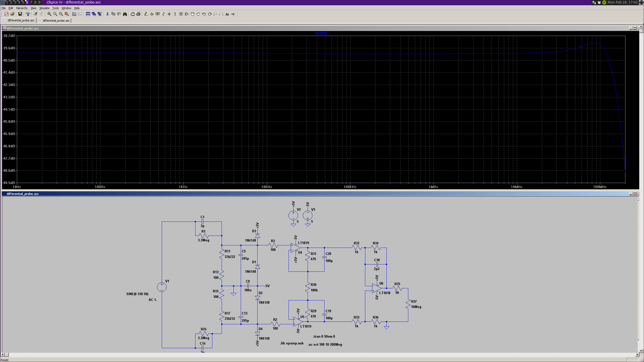Click the clock showing Mon Feb 24
The width and height of the screenshot is (644, 362).
(623, 2)
